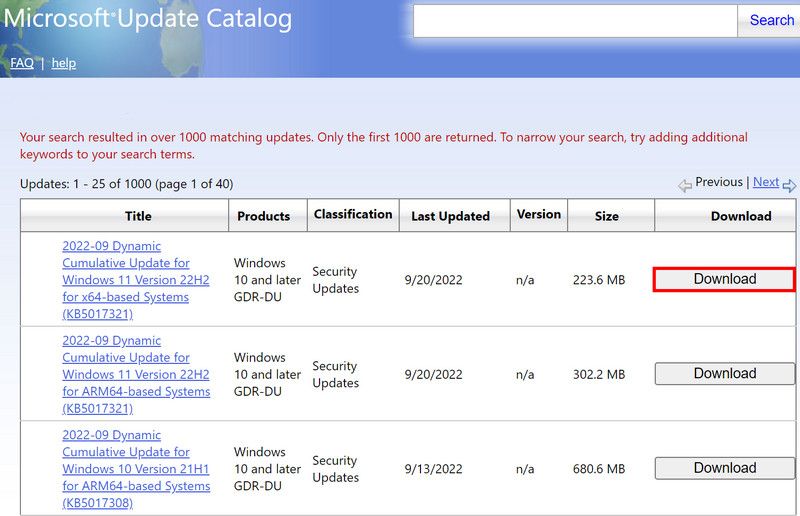
Task: Click Security Updates in the 223.6 MB row
Action: [335, 280]
